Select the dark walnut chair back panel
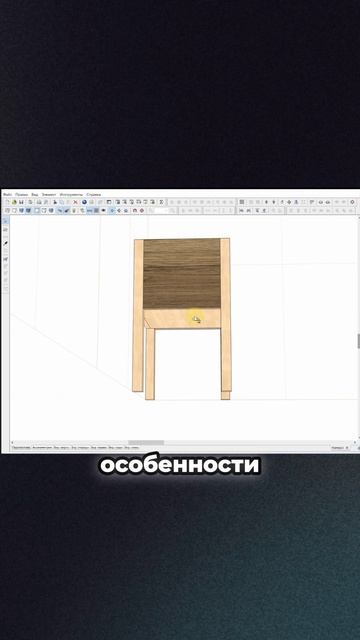Viewport: 360px width, 640px height. (182, 273)
